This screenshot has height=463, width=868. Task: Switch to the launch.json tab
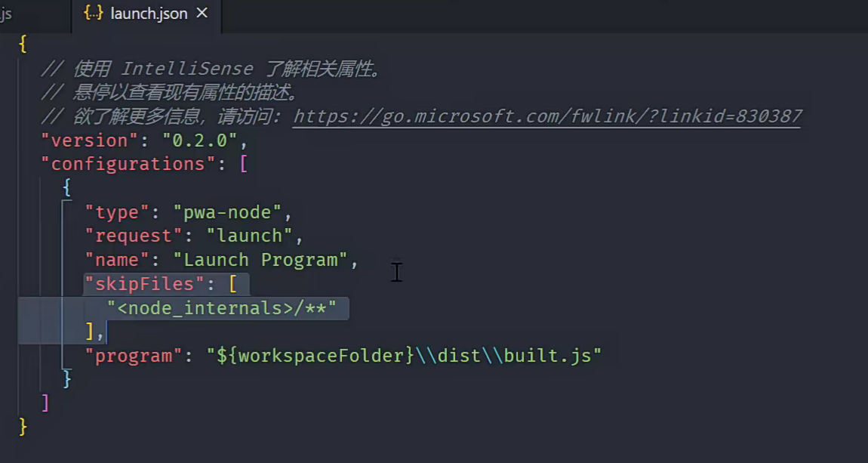(x=147, y=13)
